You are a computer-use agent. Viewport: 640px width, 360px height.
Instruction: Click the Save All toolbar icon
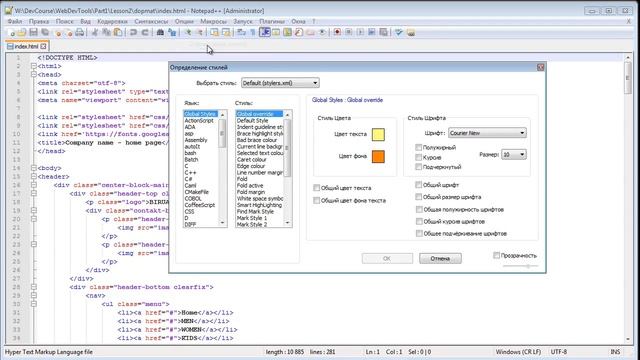[x=45, y=33]
